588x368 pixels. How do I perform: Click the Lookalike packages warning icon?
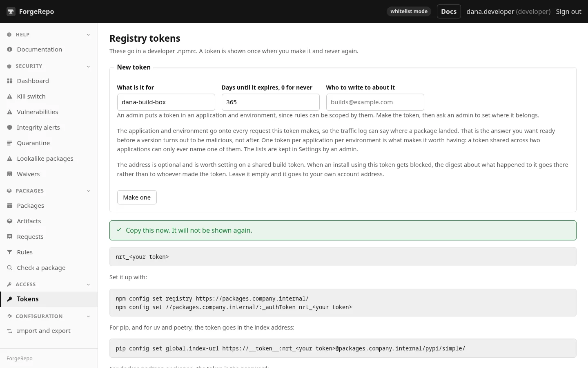(9, 159)
